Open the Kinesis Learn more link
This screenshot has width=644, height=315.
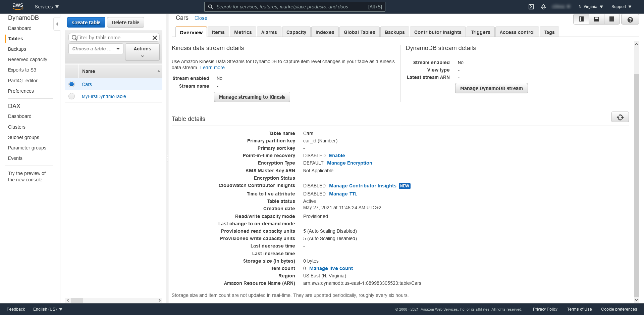point(212,67)
